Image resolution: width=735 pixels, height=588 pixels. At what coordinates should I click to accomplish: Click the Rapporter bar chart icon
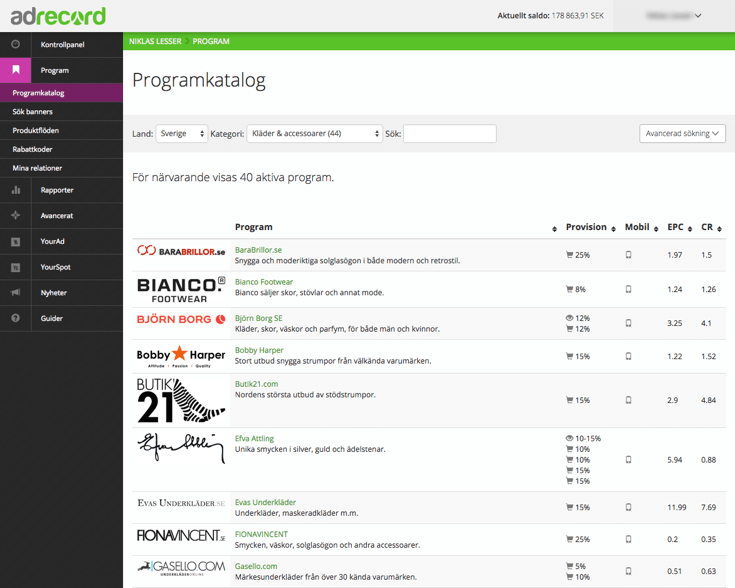click(x=15, y=190)
